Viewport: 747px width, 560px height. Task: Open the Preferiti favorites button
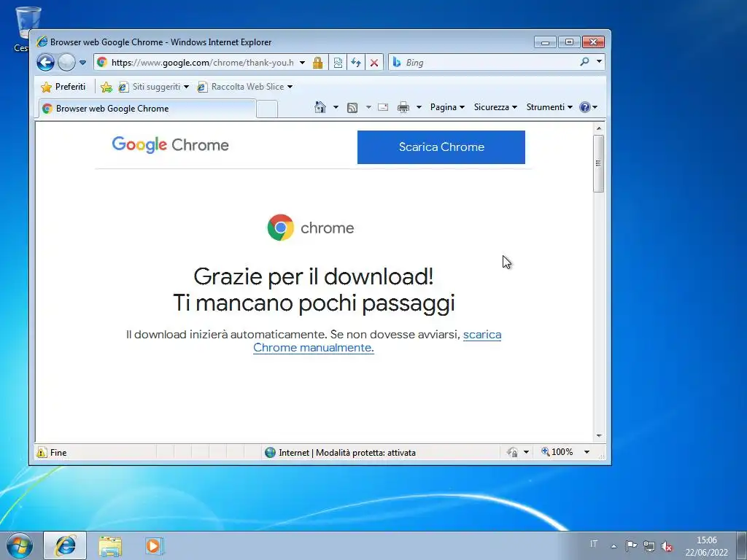[63, 87]
